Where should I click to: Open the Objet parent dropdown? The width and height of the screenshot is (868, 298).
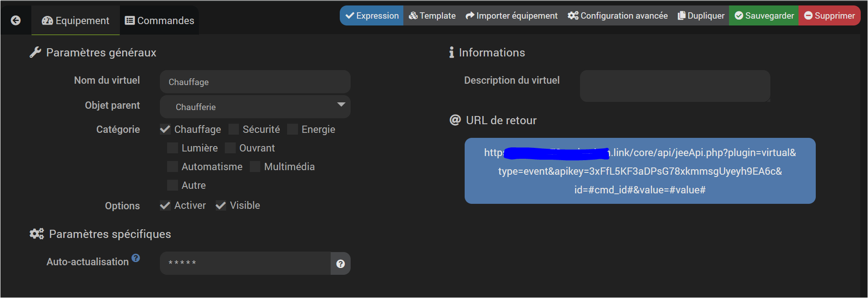(x=255, y=107)
